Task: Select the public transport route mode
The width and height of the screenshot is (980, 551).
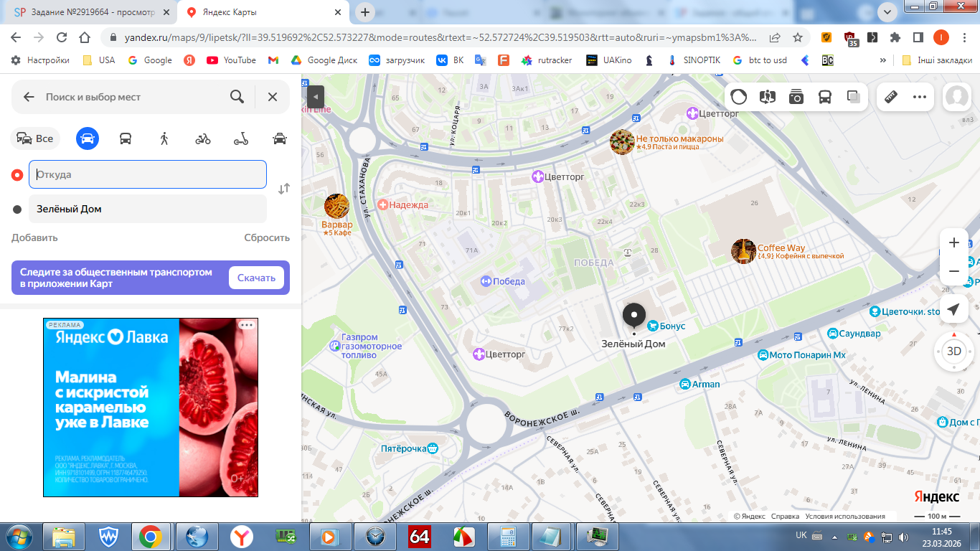Action: pyautogui.click(x=126, y=138)
